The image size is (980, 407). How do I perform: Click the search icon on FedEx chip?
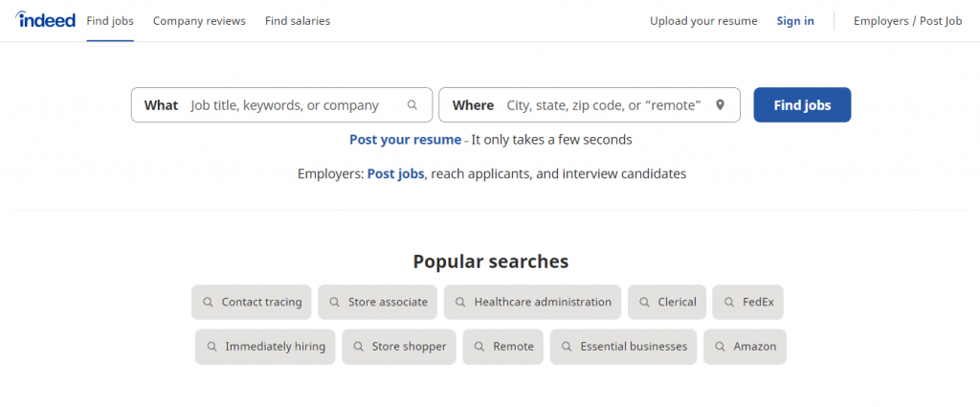[729, 302]
